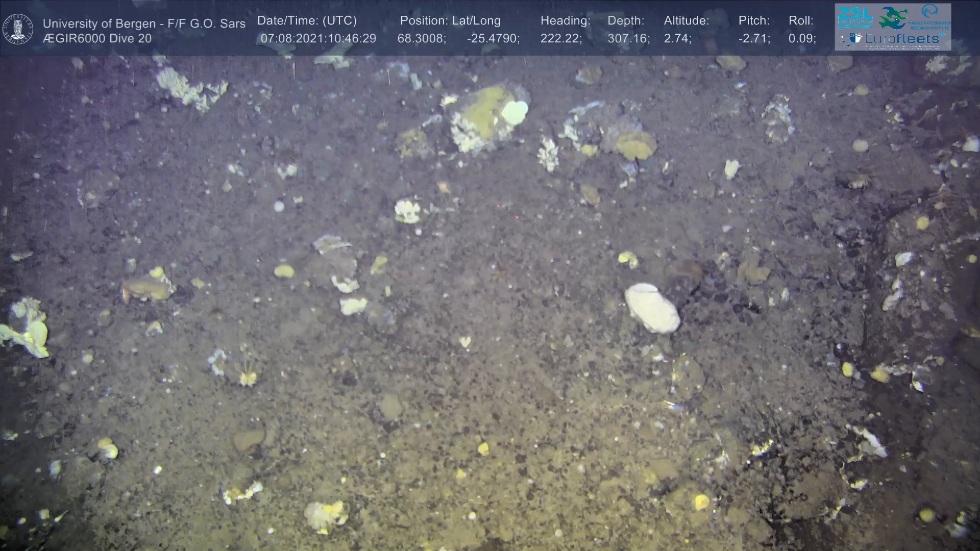Select the timestamp value 07:08:2021:10:46:29
980x551 pixels.
click(318, 39)
